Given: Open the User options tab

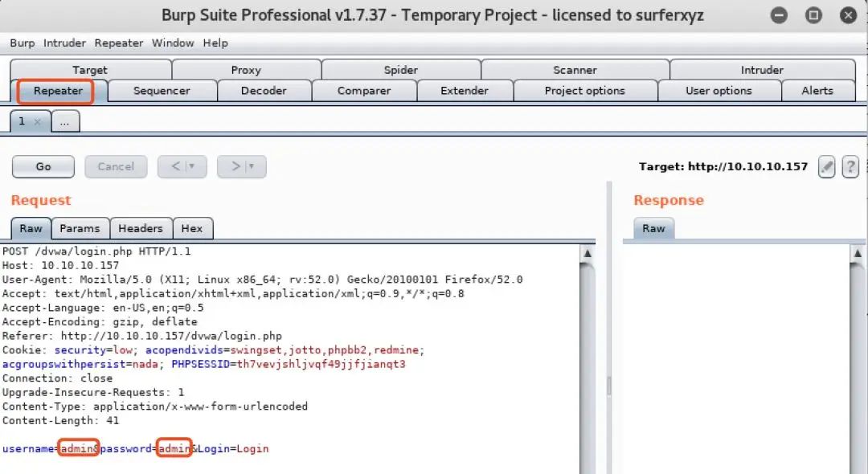Looking at the screenshot, I should click(719, 91).
